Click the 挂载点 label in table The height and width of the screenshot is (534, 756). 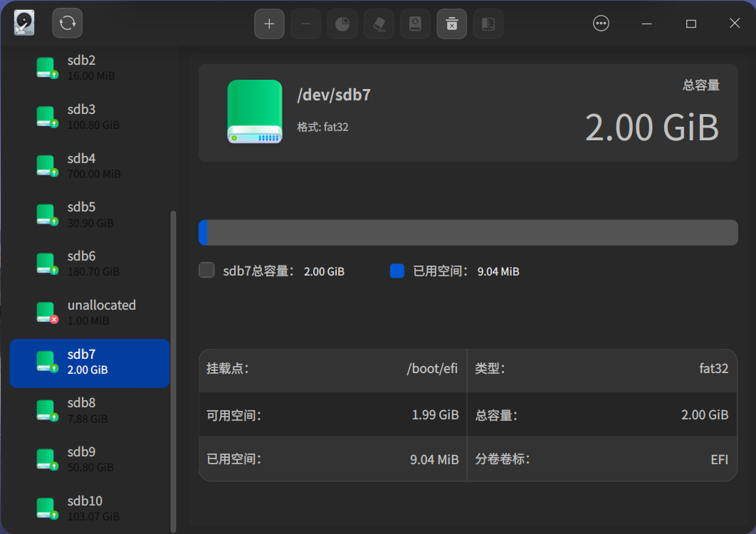228,369
